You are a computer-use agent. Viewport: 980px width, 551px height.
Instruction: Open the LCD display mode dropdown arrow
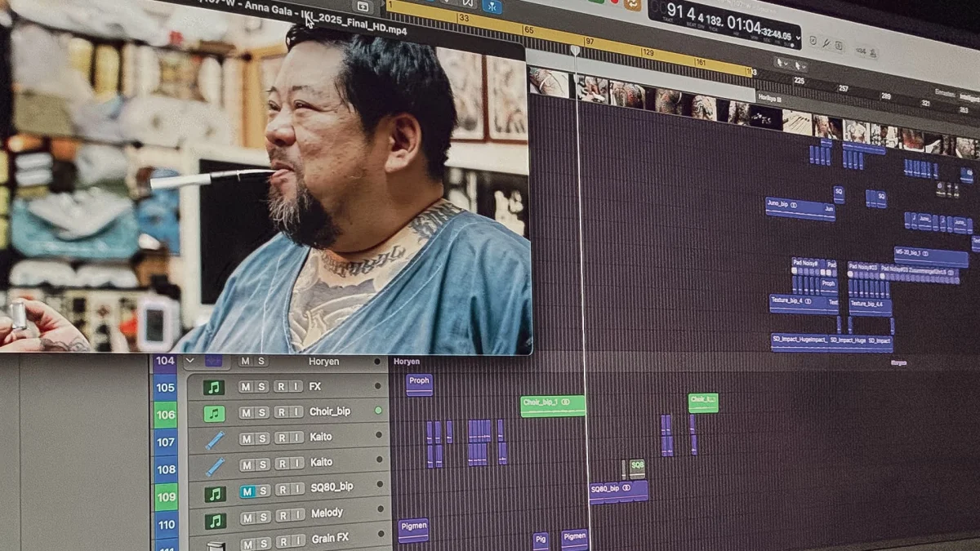798,39
